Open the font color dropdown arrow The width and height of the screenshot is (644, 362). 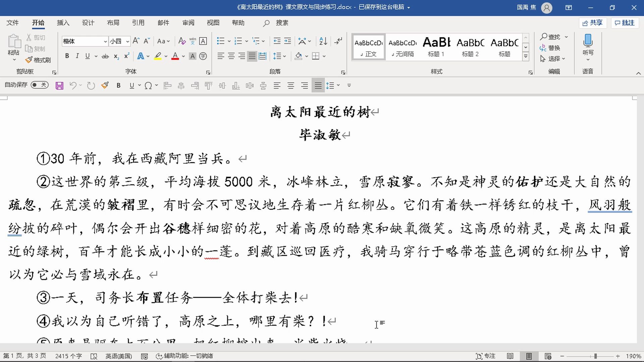point(183,56)
